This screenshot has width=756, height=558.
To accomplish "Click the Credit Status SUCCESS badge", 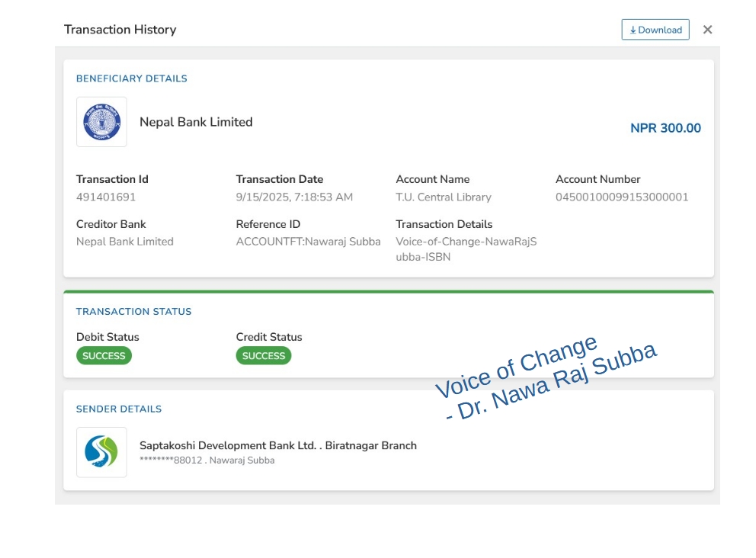I will (x=264, y=356).
